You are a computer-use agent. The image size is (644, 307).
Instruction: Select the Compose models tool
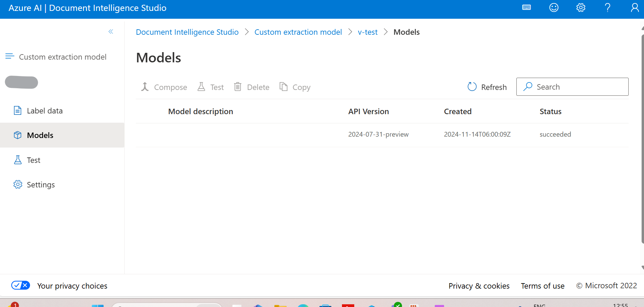(x=163, y=87)
